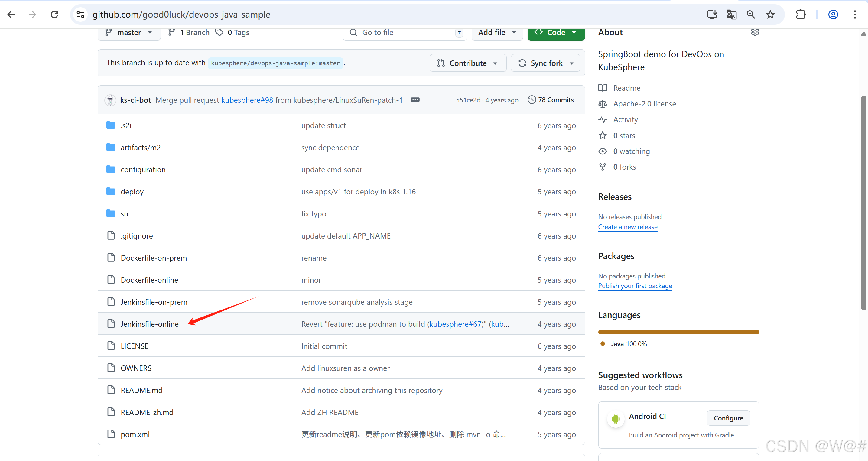Open Java 100.0% language link

(x=629, y=344)
